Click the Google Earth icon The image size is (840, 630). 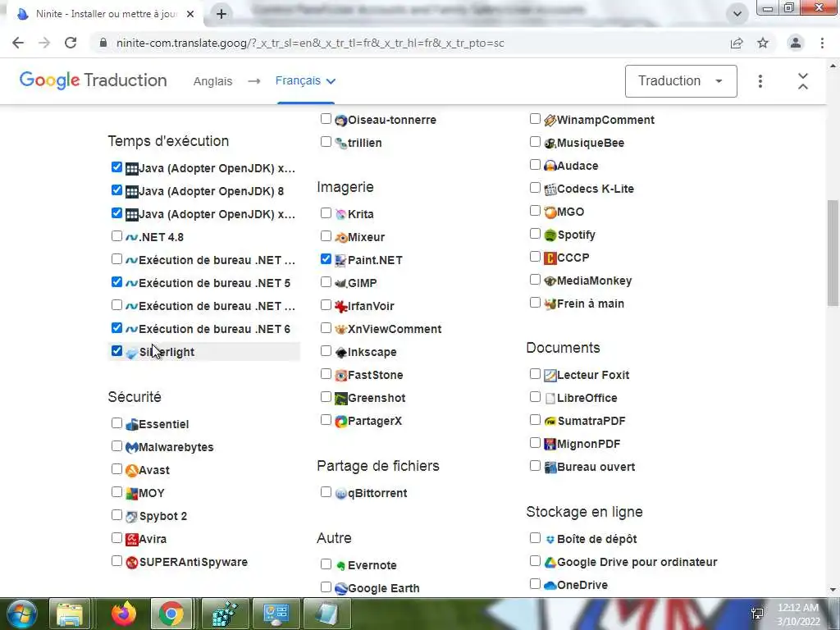coord(340,589)
